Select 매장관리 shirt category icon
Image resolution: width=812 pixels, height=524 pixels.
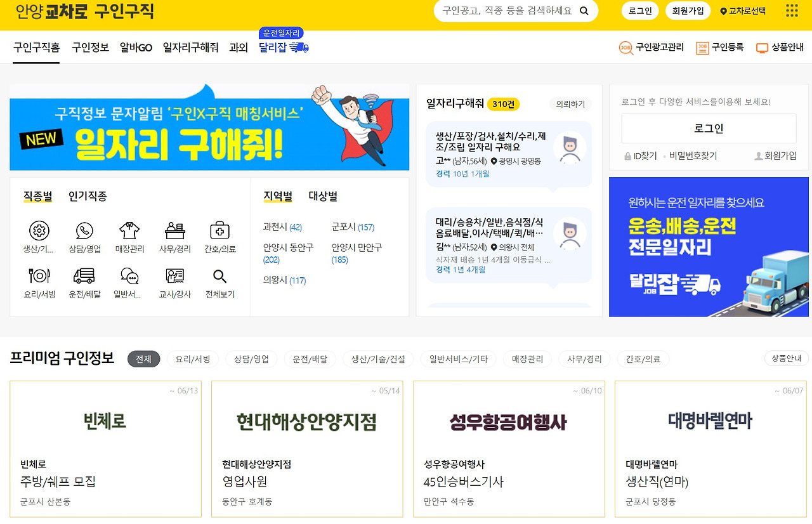[x=129, y=230]
